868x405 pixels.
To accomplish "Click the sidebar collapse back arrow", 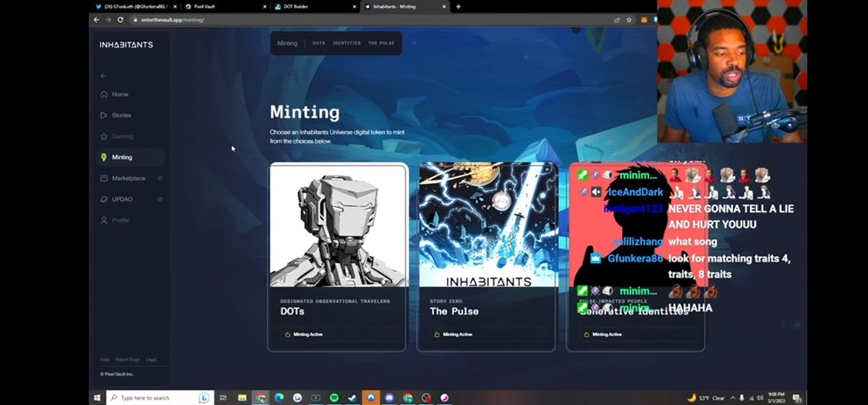I will (x=103, y=75).
